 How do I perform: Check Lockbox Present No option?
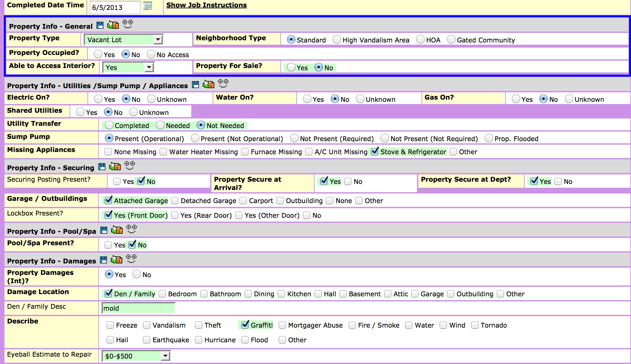(307, 215)
